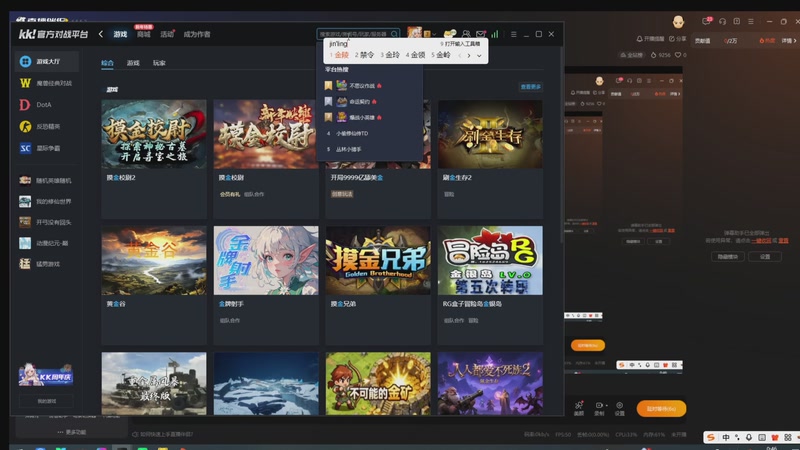Screen dimensions: 800x450
Task: Open the 摸金兄弟 game card
Action: [378, 285]
